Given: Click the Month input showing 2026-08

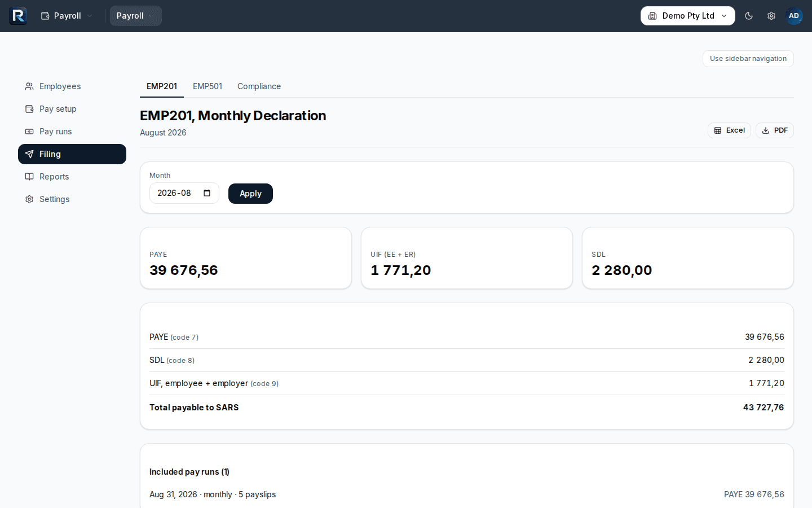Looking at the screenshot, I should coord(184,193).
